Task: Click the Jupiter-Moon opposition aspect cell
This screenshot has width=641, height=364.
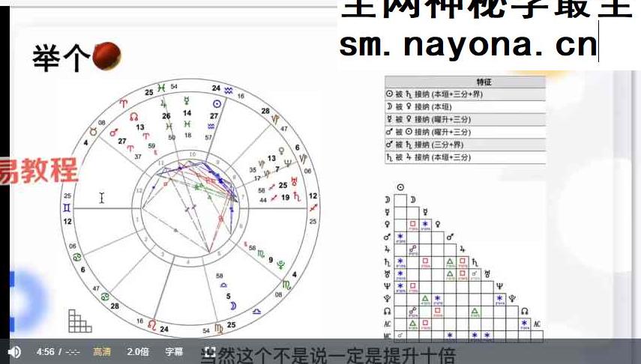Action: 413,249
